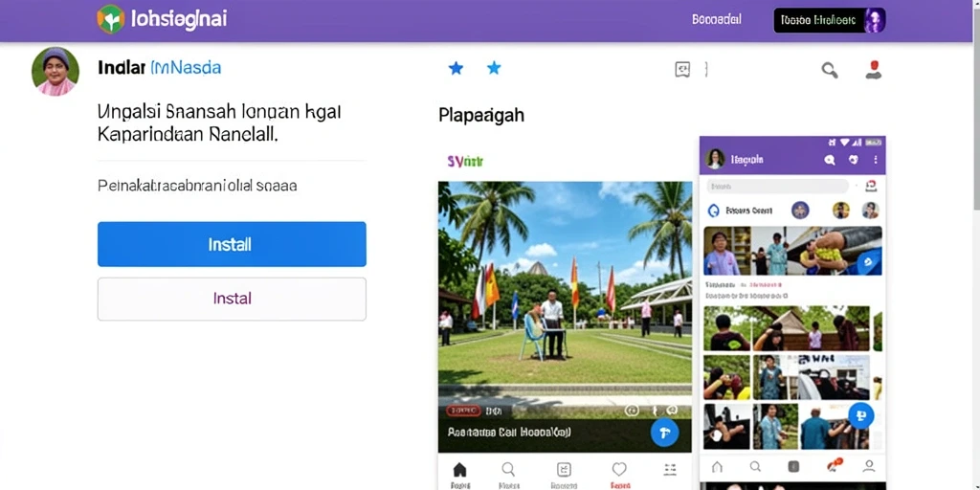Tap the gray square icon in right phone bottom bar
980x490 pixels.
click(793, 466)
